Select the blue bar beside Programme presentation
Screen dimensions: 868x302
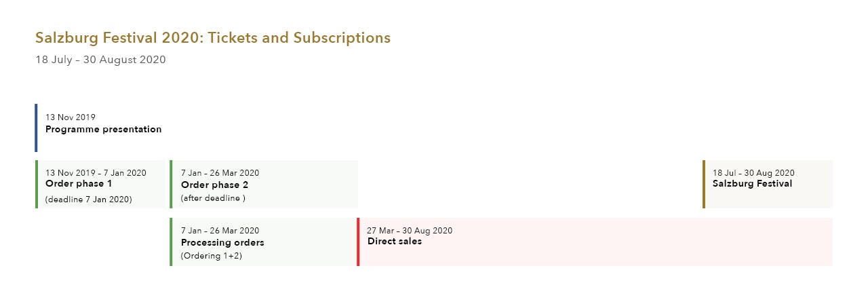point(36,128)
